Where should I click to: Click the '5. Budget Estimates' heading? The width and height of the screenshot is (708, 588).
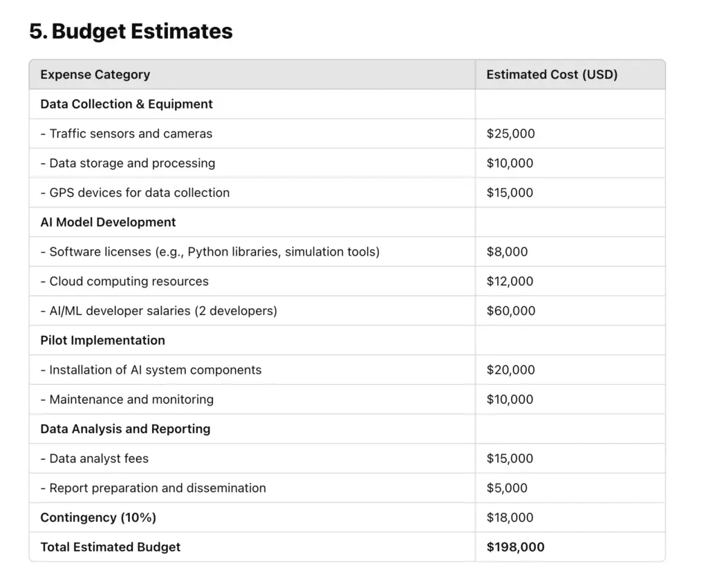tap(131, 32)
